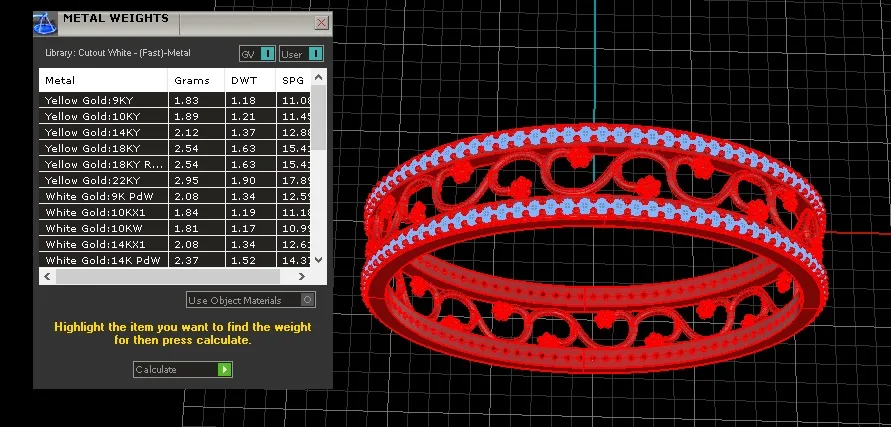Click the SPG column header
This screenshot has width=891, height=427.
tap(294, 81)
